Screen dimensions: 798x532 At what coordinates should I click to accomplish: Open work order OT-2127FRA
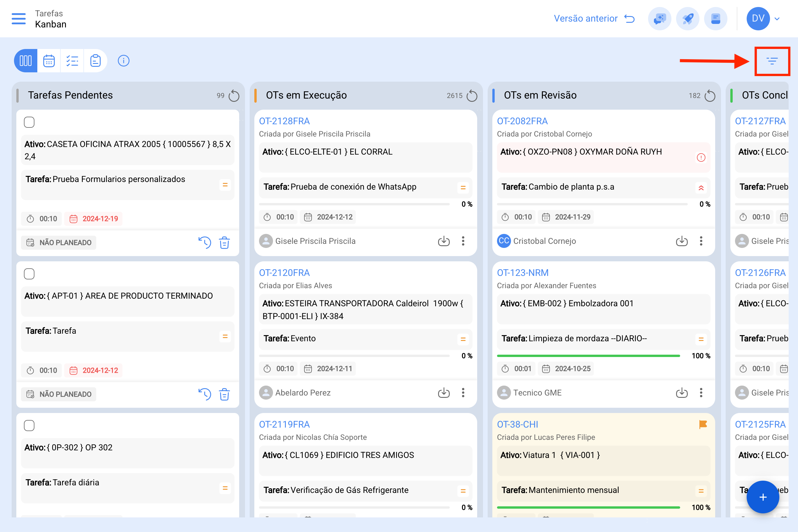760,121
